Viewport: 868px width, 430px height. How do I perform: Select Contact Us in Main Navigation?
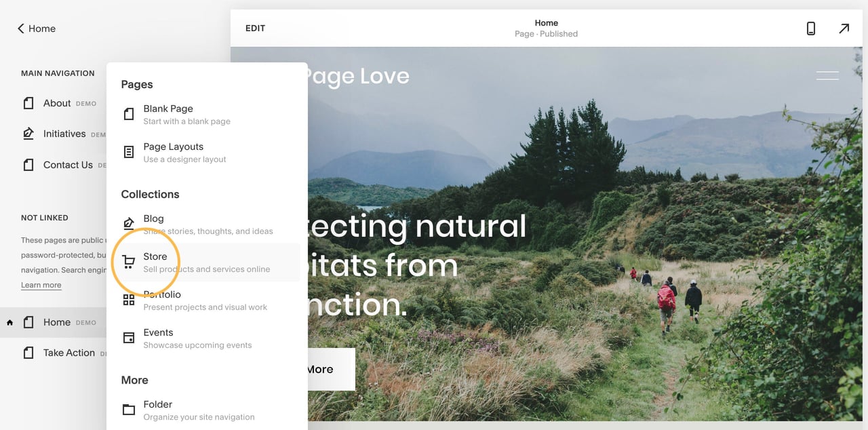68,165
